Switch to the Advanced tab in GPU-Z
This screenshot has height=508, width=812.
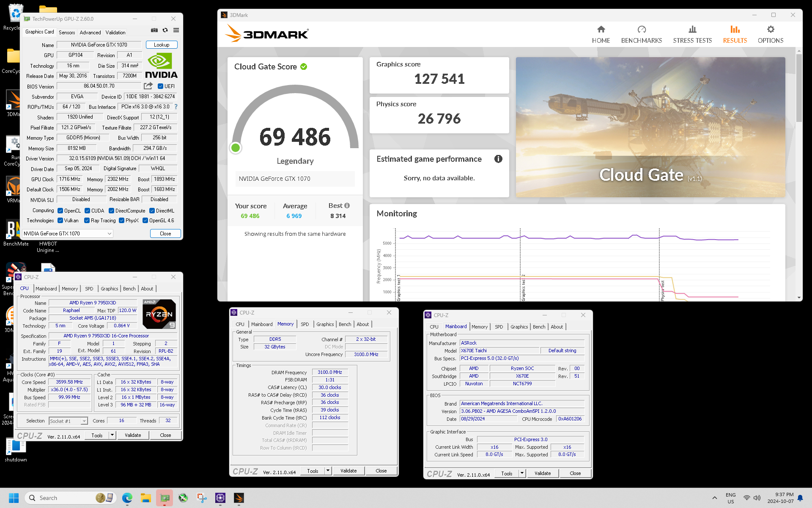coord(90,33)
